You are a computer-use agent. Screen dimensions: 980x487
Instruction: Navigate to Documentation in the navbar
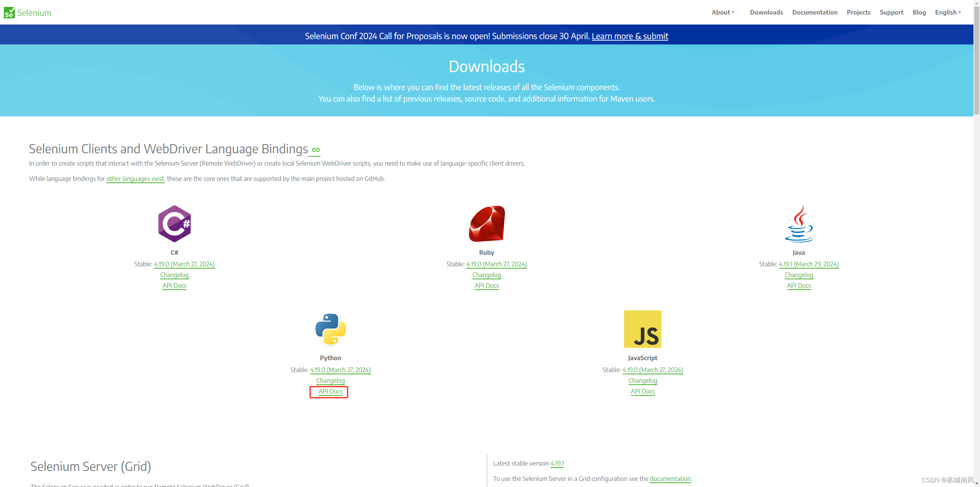point(815,12)
